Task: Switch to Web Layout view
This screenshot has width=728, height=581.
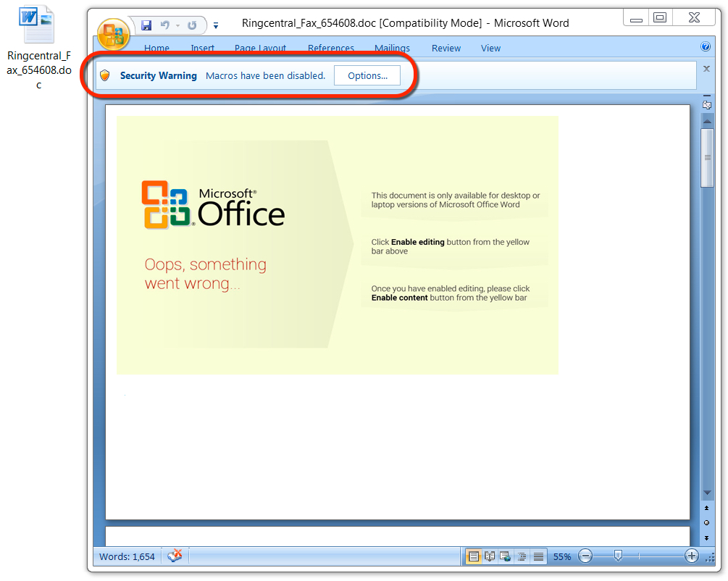Action: pos(505,556)
